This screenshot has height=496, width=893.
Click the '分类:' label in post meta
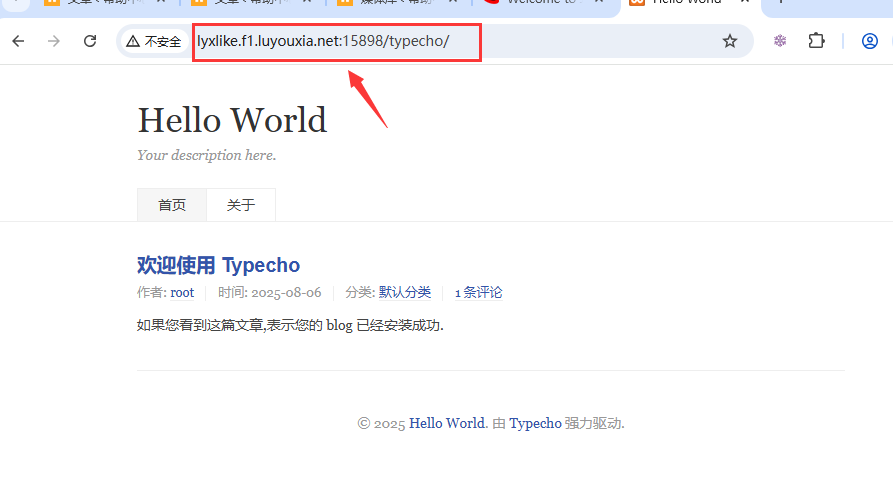[x=361, y=293]
